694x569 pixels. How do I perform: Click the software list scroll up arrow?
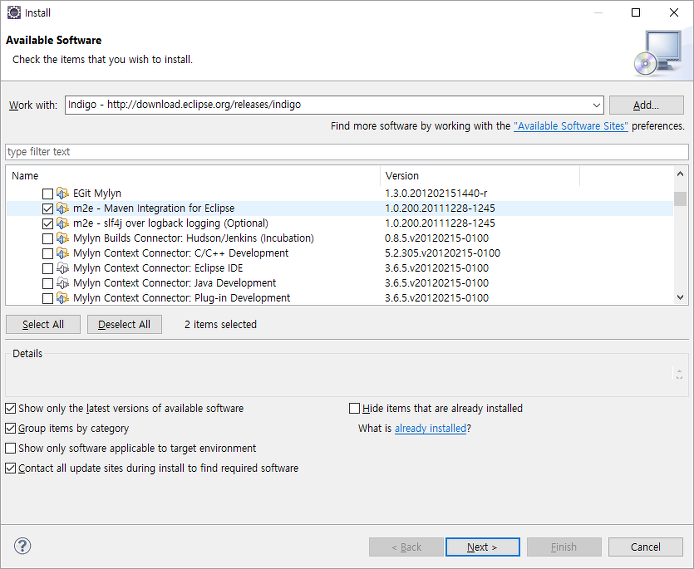tap(680, 174)
